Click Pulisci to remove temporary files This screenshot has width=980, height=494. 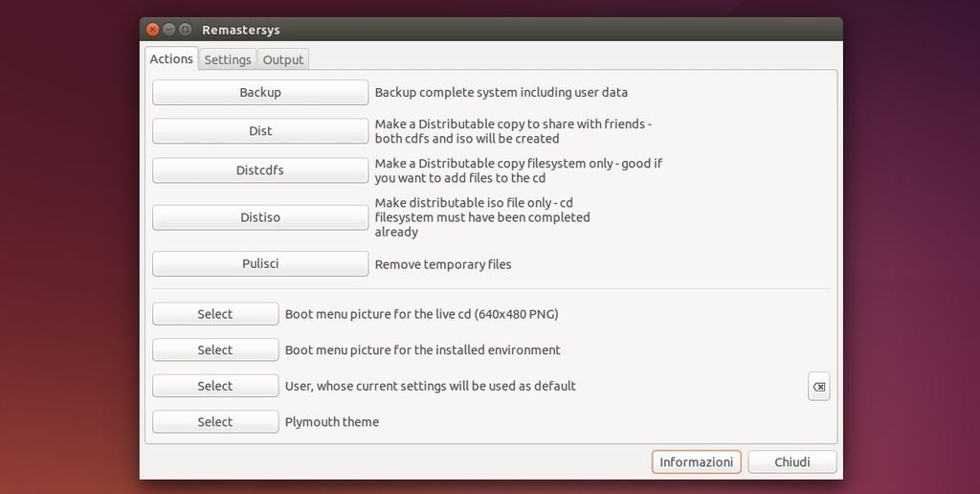[x=260, y=263]
